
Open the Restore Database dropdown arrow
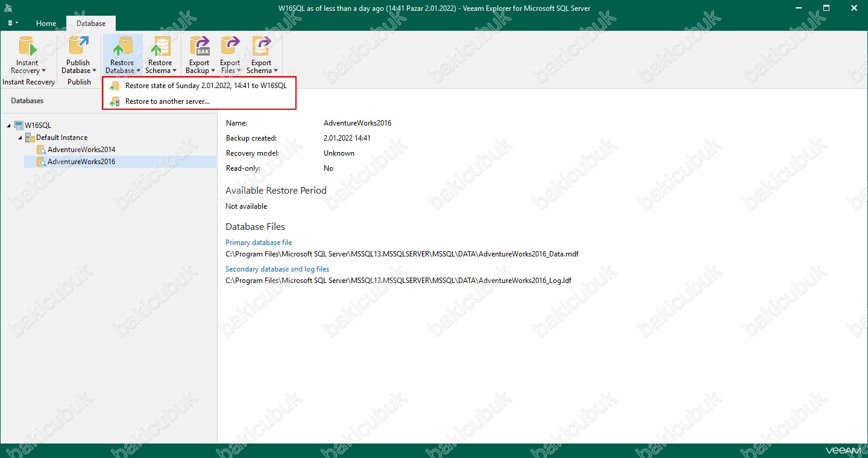138,71
